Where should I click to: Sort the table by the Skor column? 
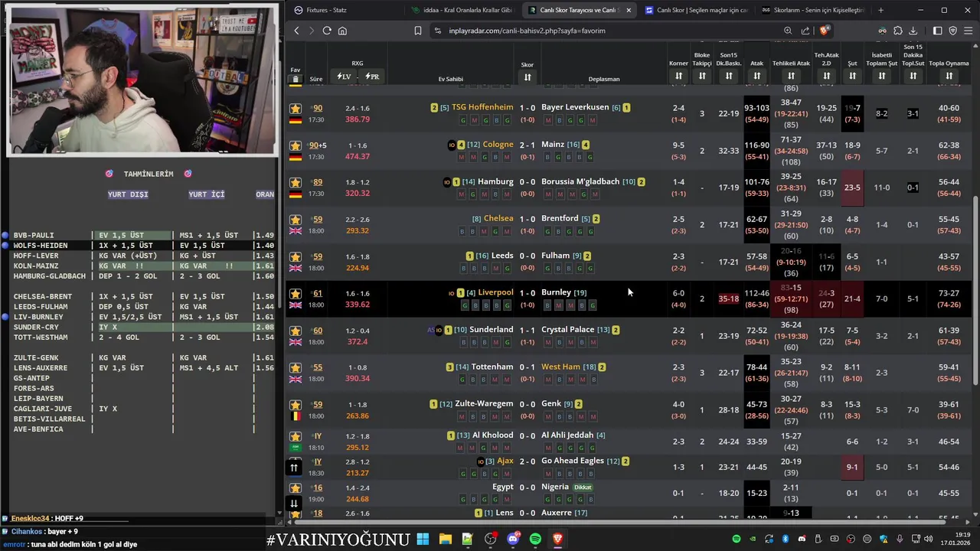tap(528, 77)
